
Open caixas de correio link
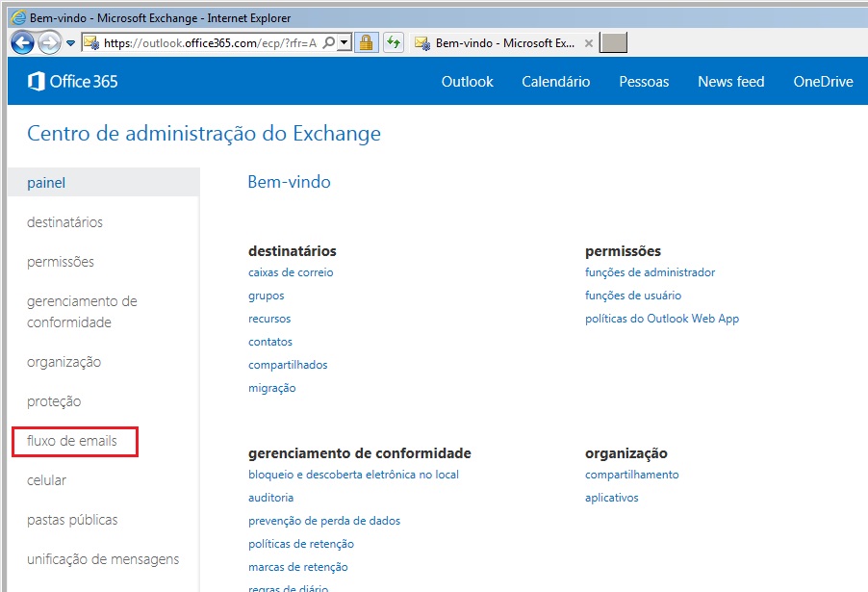coord(291,272)
